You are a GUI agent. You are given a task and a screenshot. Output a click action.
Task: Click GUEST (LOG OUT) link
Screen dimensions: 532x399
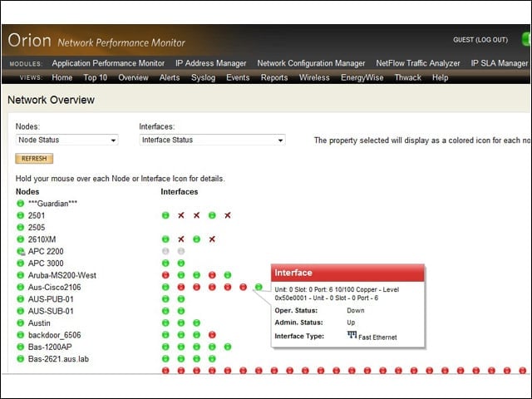coord(480,40)
